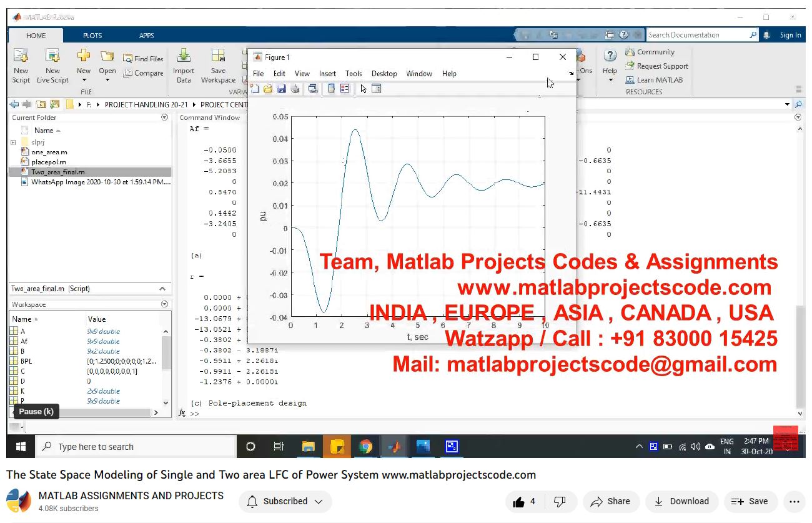Select the Edit Plot arrow tool
Image resolution: width=812 pixels, height=523 pixels.
(364, 89)
